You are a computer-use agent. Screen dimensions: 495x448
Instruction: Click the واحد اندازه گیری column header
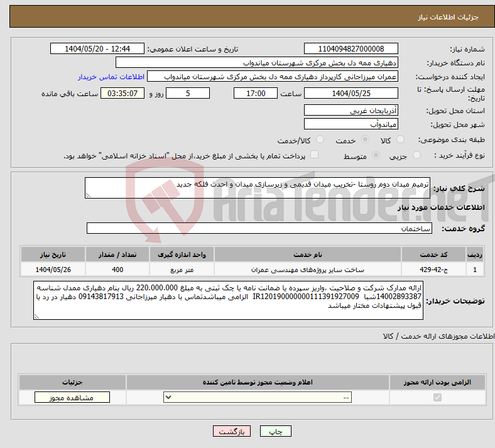[182, 254]
